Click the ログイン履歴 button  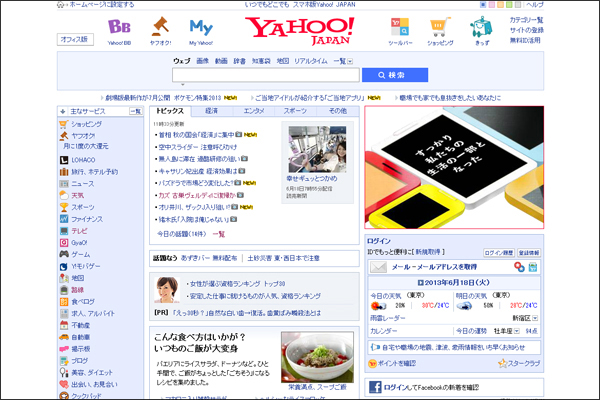click(497, 254)
